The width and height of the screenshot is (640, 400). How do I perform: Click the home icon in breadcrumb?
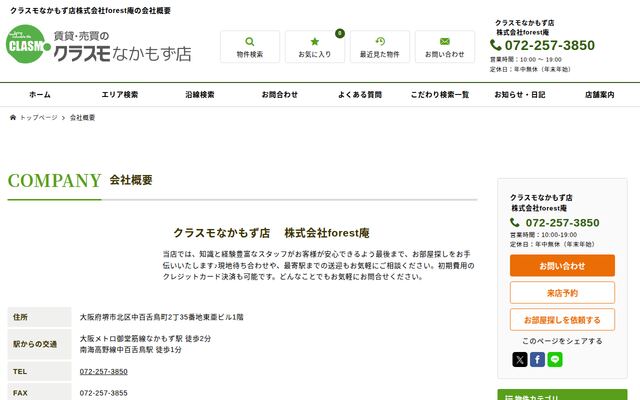point(13,118)
